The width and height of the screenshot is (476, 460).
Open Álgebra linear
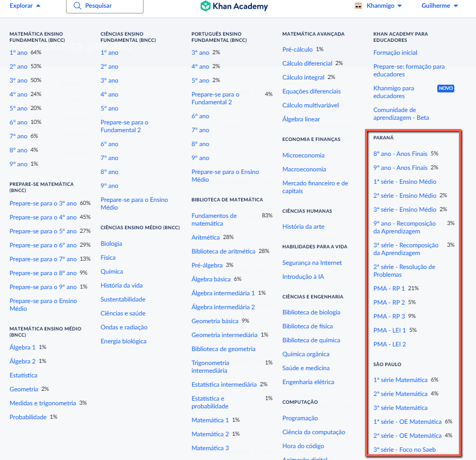coord(301,119)
